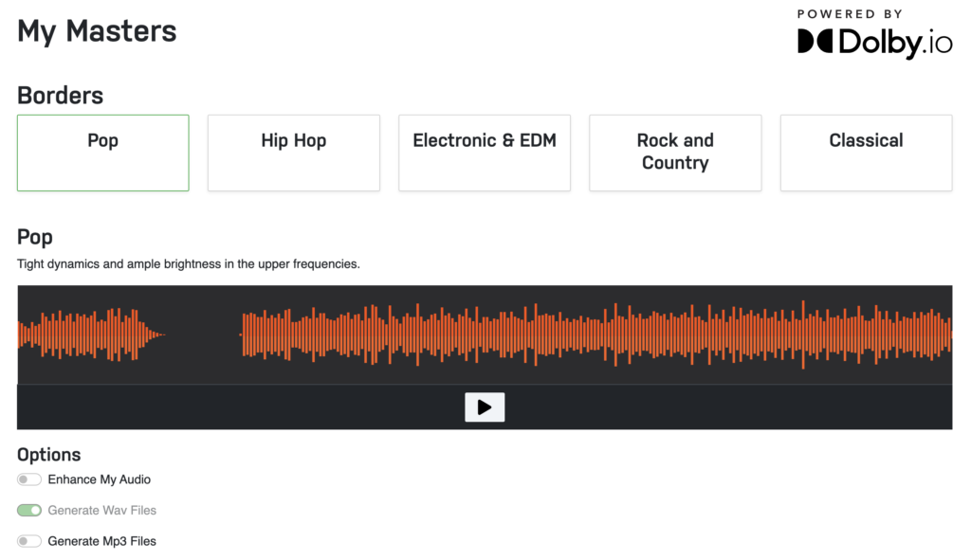Click the Powered By label
The height and width of the screenshot is (560, 971).
pyautogui.click(x=852, y=13)
